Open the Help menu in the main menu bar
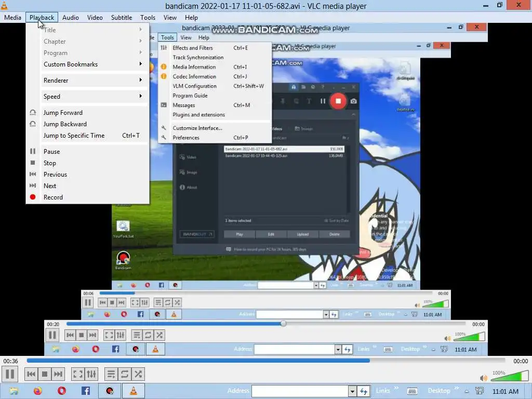This screenshot has height=399, width=532. pyautogui.click(x=191, y=18)
